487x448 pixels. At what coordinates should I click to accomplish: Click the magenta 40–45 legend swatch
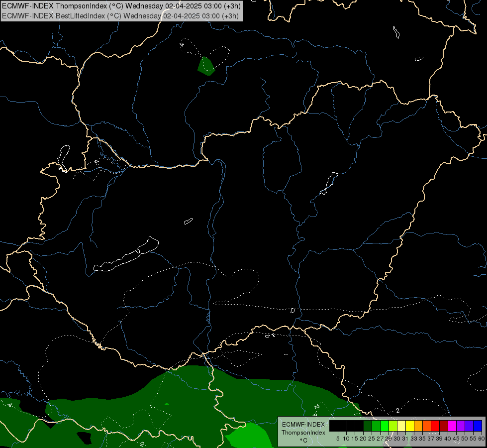click(453, 426)
